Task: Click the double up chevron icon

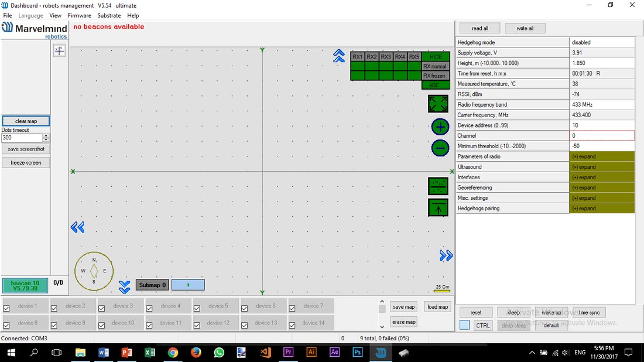Action: 339,56
